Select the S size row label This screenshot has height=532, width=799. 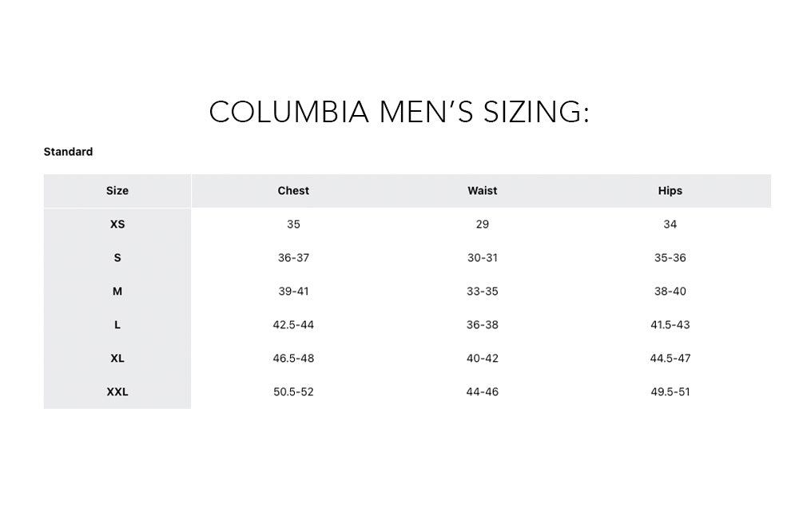(117, 258)
